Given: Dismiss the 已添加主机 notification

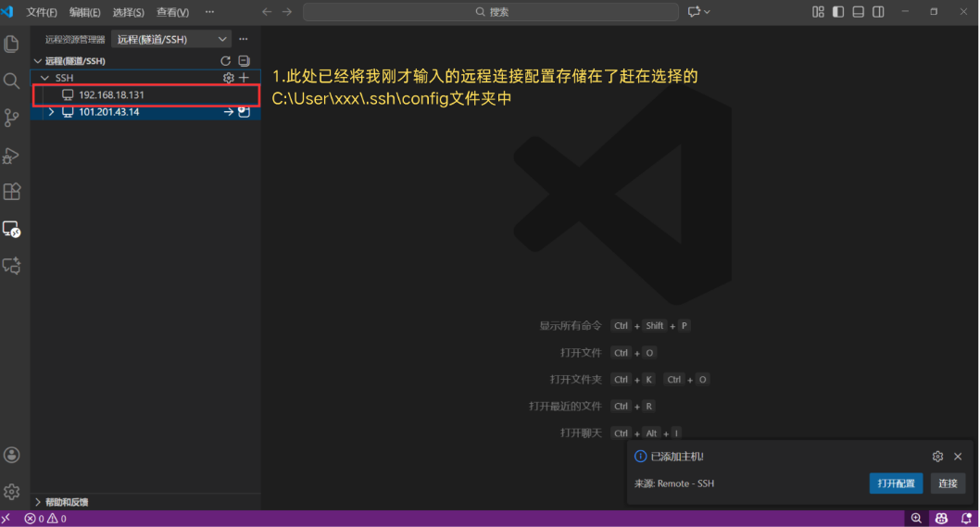Looking at the screenshot, I should pos(958,457).
